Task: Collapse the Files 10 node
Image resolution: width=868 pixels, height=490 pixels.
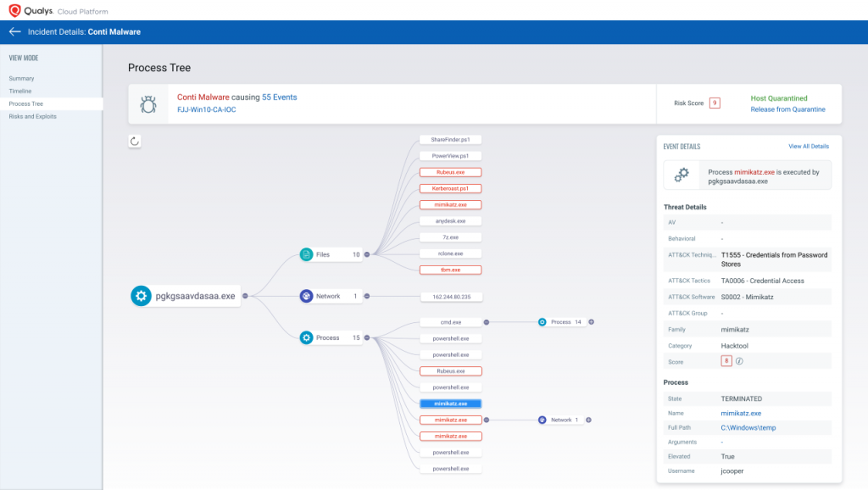Action: pos(366,254)
